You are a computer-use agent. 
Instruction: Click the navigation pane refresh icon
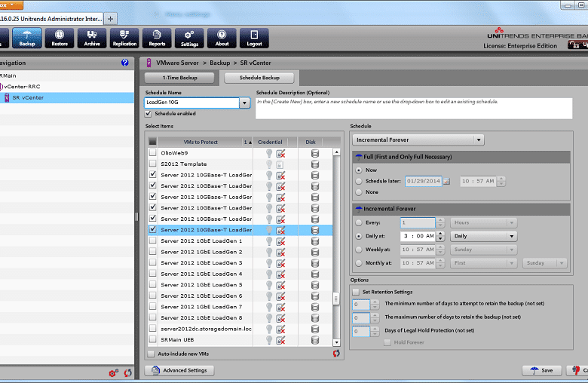128,373
